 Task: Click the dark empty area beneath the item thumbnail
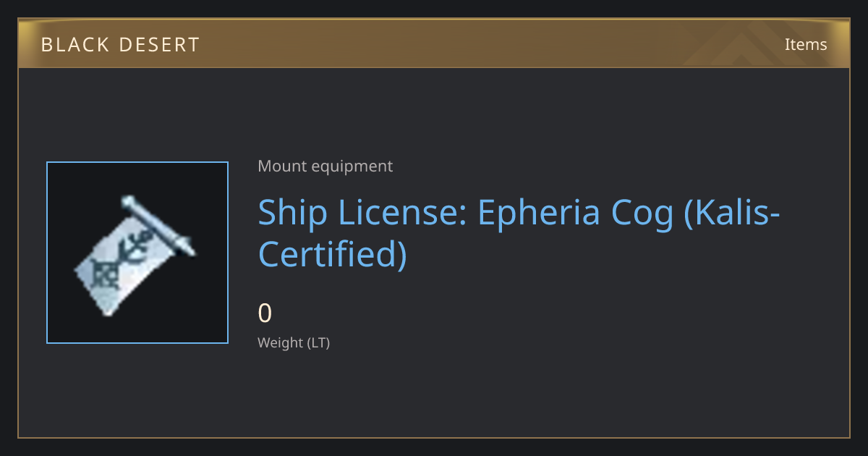point(137,389)
